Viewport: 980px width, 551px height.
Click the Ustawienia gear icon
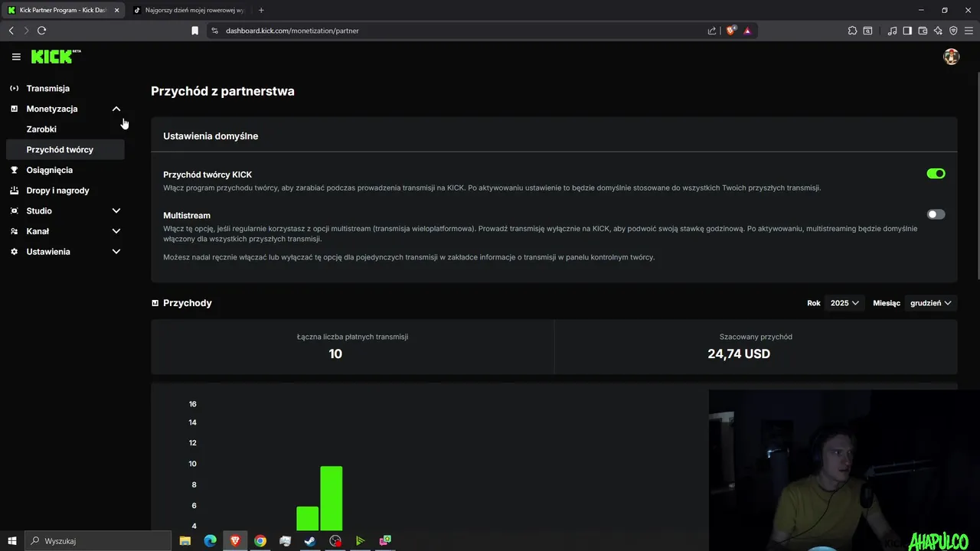click(14, 252)
